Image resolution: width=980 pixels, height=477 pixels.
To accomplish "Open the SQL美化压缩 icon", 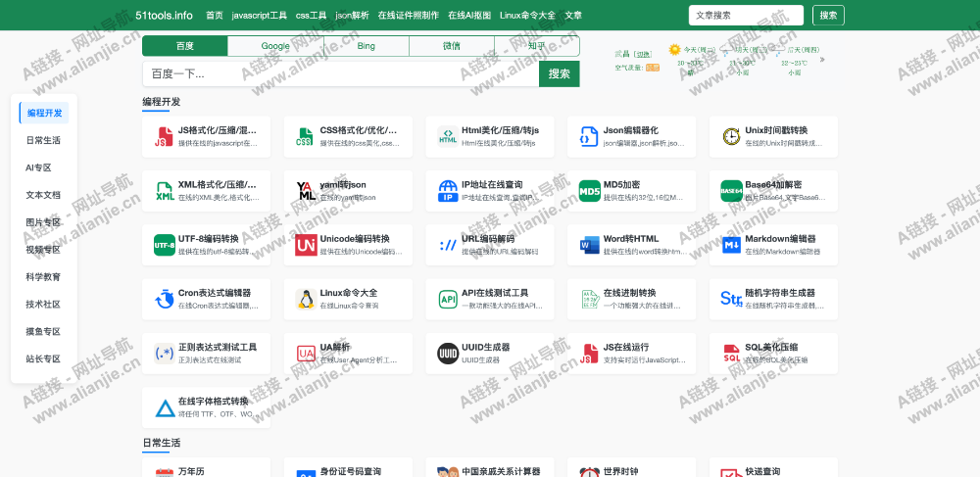I will coord(731,354).
